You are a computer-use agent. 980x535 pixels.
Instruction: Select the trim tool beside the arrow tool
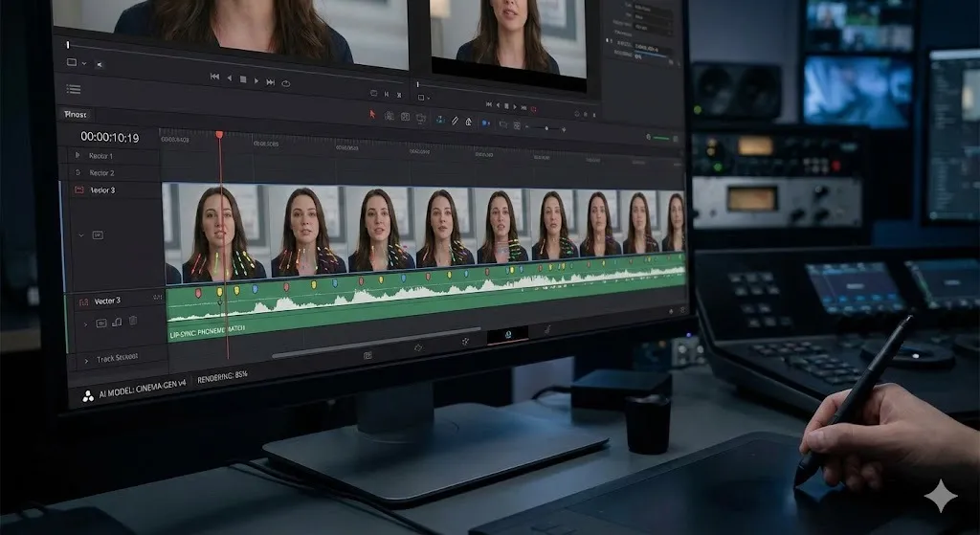390,116
